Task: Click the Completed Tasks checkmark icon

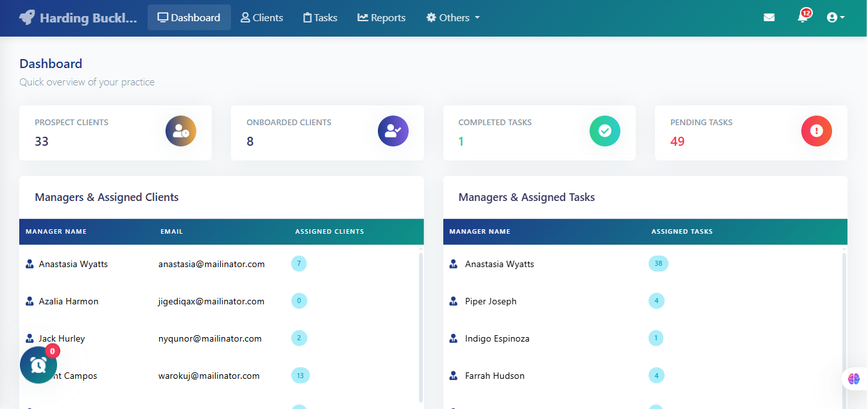Action: (x=604, y=131)
